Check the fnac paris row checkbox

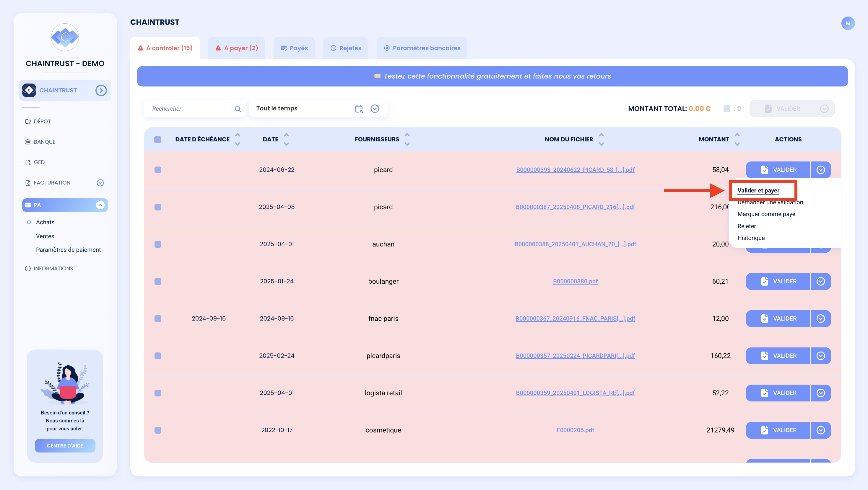(158, 318)
